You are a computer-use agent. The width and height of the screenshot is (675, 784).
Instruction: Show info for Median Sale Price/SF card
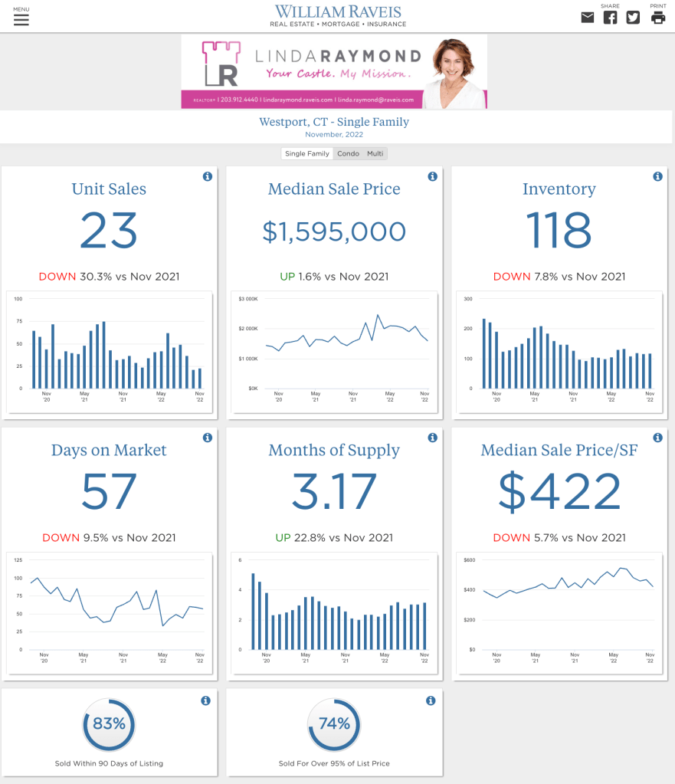click(657, 438)
